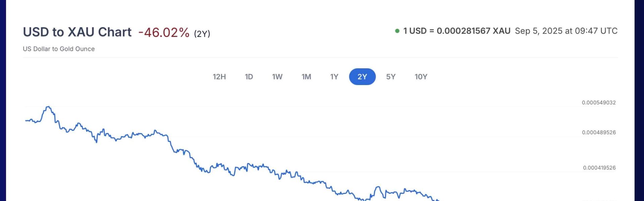Screen dimensions: 644x201
Task: Click the 0.000549032 axis label
Action: (599, 103)
